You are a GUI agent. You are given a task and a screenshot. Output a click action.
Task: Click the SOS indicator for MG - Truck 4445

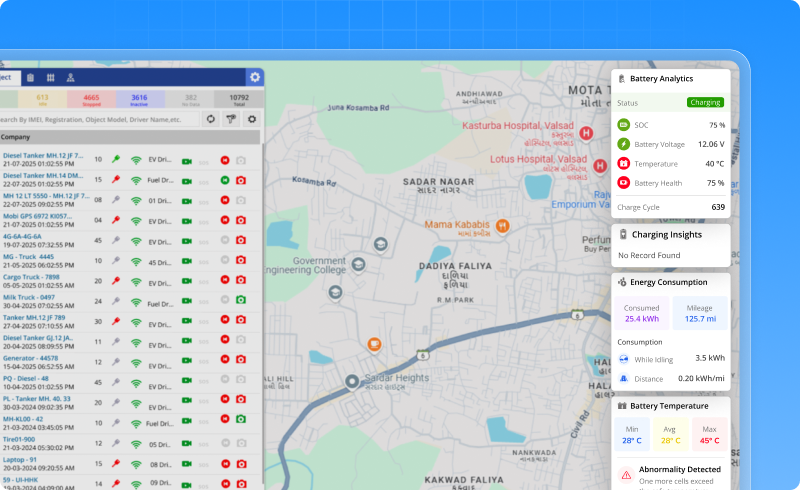[204, 260]
